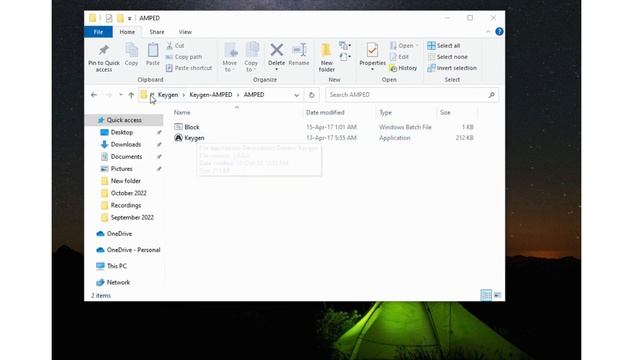This screenshot has height=360, width=640.
Task: Open the Recordings folder in sidebar
Action: (125, 205)
